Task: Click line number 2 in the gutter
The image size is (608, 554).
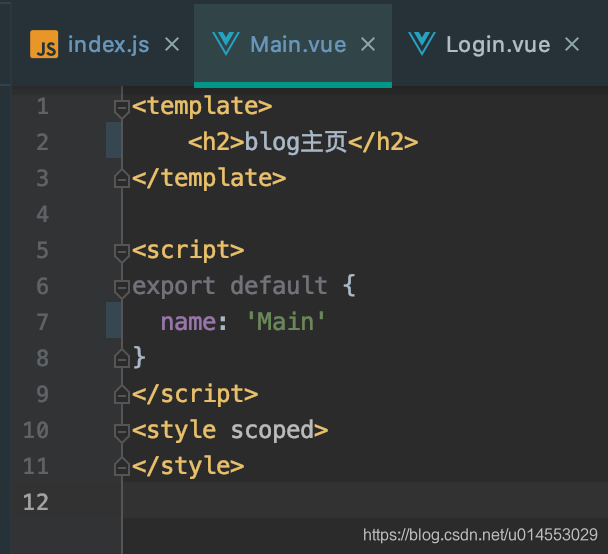Action: click(x=43, y=142)
